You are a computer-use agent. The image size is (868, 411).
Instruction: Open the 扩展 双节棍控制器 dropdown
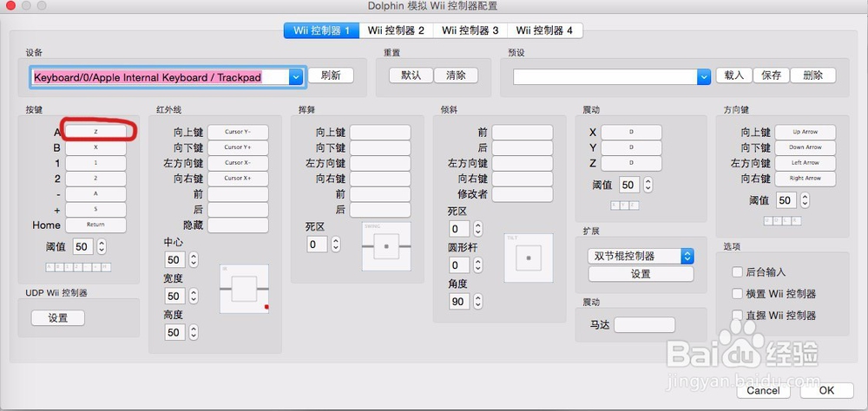pyautogui.click(x=641, y=256)
